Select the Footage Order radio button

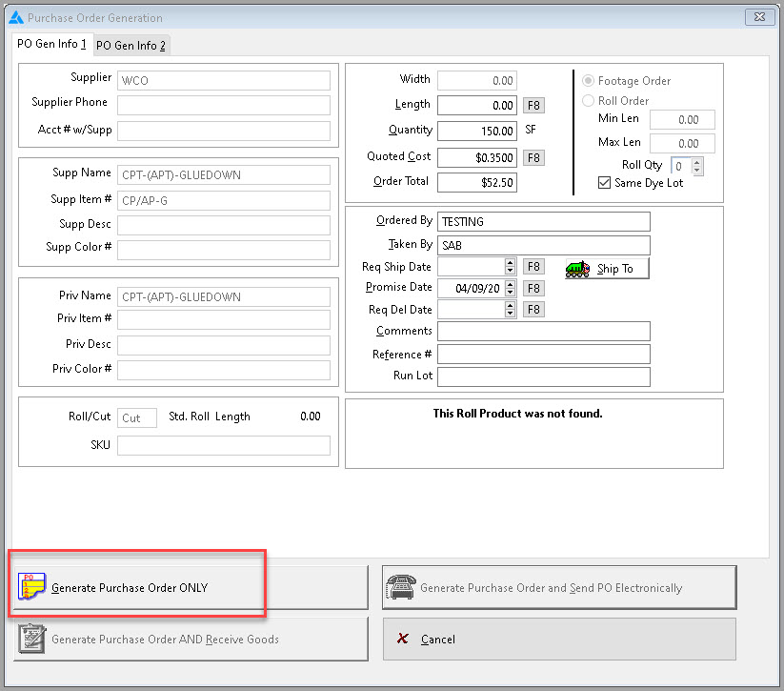pos(588,81)
